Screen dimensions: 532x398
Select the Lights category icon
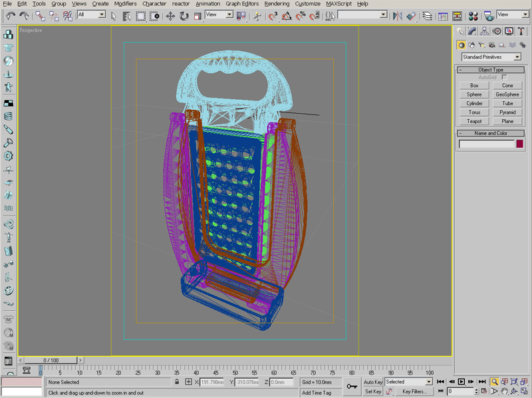tap(481, 45)
